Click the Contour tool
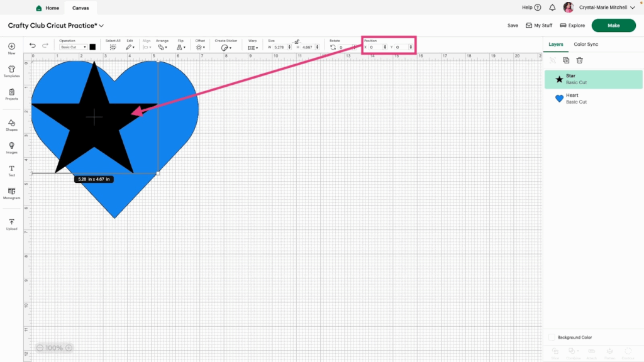This screenshot has width=644, height=362. (628, 353)
